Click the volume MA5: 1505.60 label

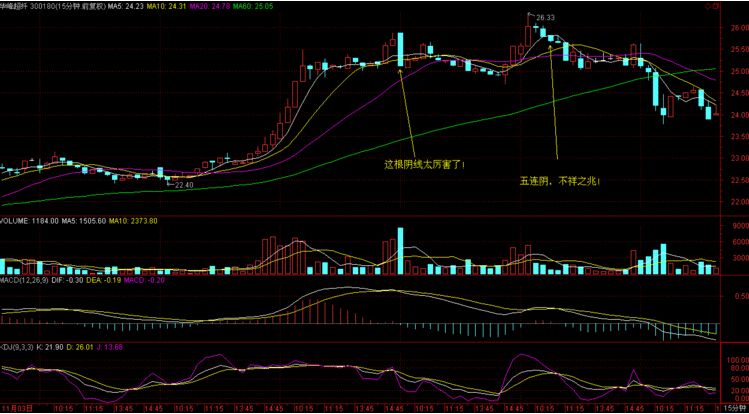pos(81,220)
